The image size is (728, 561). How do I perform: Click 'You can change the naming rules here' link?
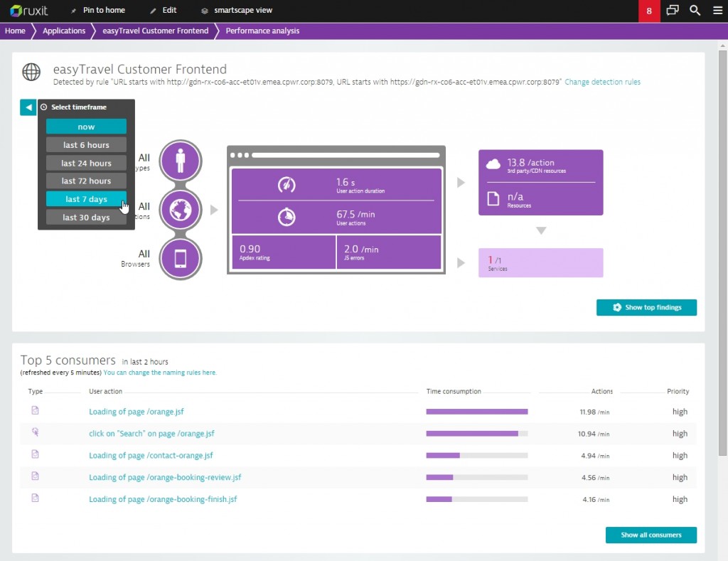coord(160,373)
